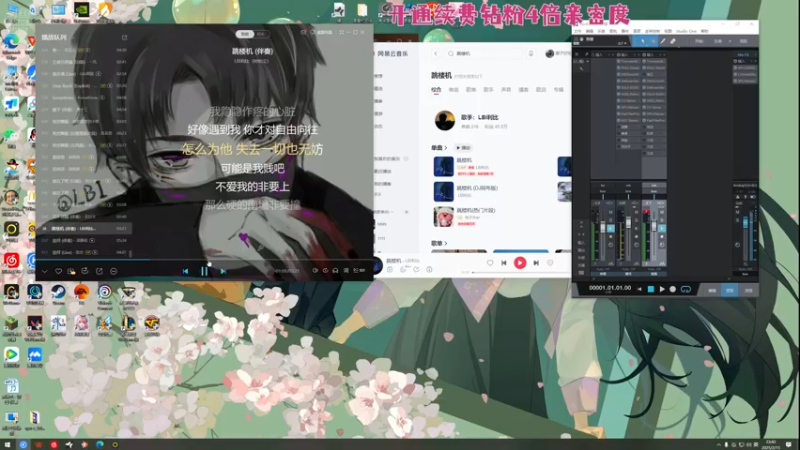Skip to next track in lyrics player
This screenshot has width=800, height=450.
tap(223, 271)
